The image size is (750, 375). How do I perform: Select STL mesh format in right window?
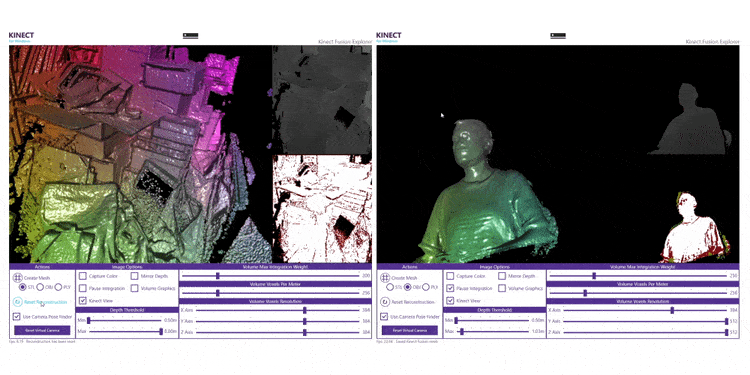(390, 287)
